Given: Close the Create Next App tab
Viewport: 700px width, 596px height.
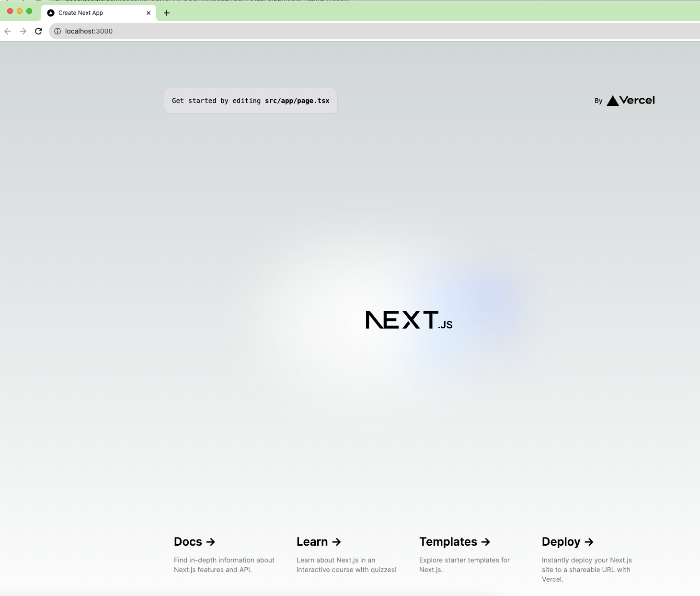Looking at the screenshot, I should click(149, 13).
